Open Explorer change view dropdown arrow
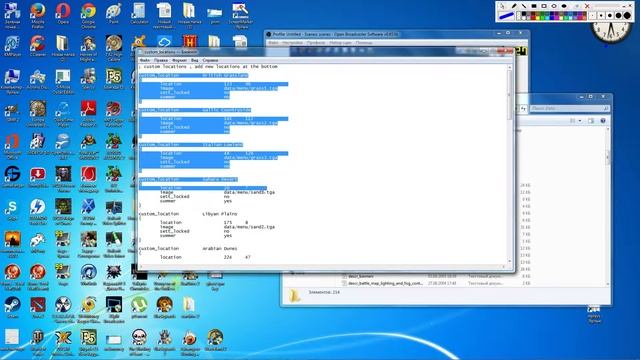This screenshot has height=360, width=640. (x=580, y=121)
